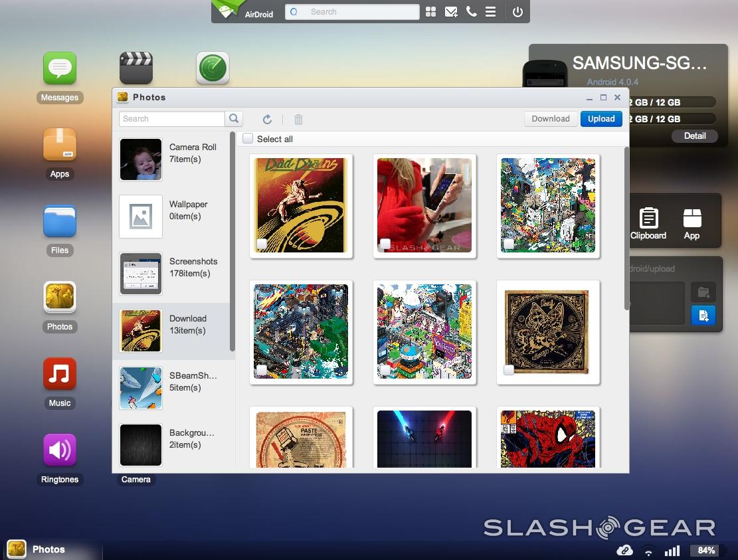Open the Clipboard tool
738x560 pixels.
(x=648, y=223)
